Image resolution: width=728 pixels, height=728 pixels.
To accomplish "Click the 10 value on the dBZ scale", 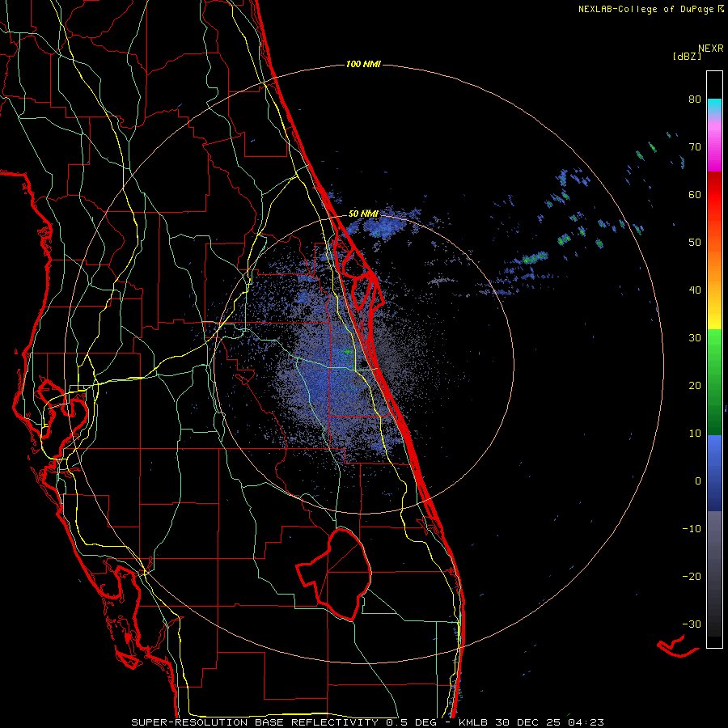I will pos(695,434).
